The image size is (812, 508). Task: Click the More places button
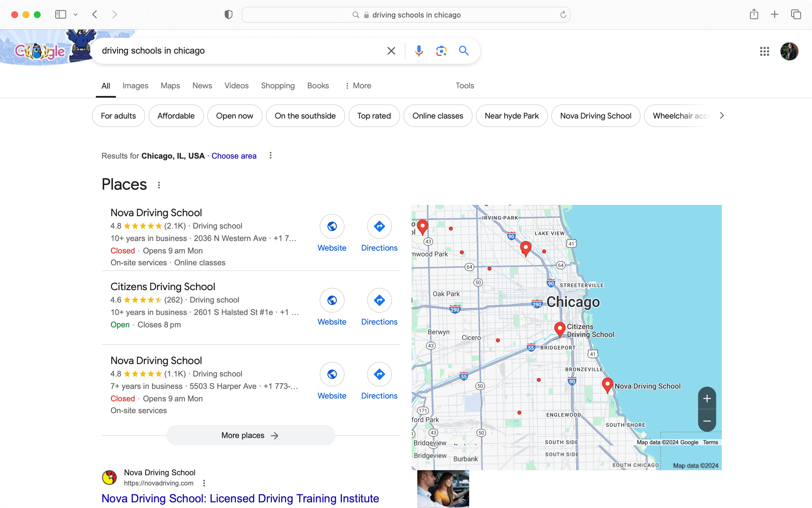click(251, 435)
